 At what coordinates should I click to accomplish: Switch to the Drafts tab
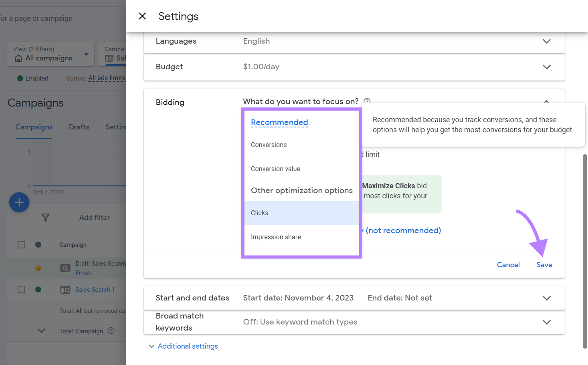[79, 127]
